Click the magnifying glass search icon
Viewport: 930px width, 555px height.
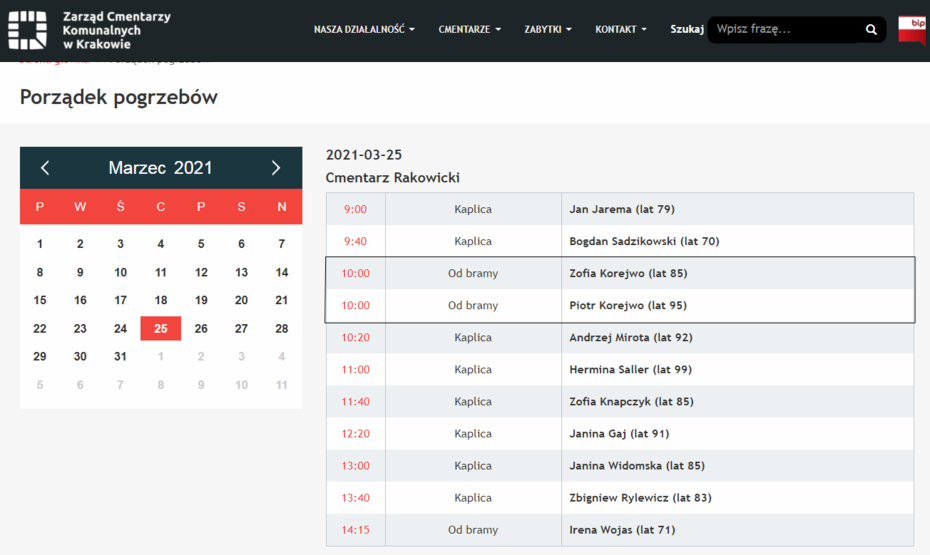click(871, 30)
